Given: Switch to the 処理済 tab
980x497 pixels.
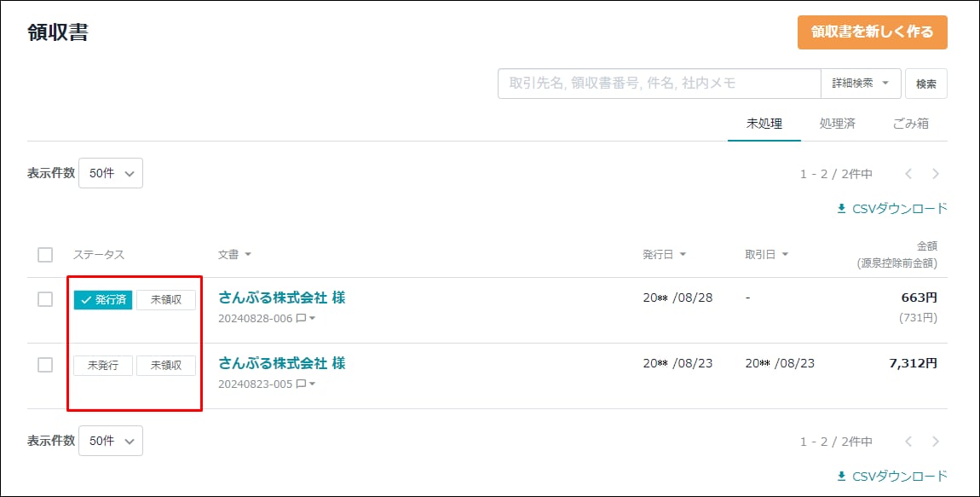Looking at the screenshot, I should point(837,124).
